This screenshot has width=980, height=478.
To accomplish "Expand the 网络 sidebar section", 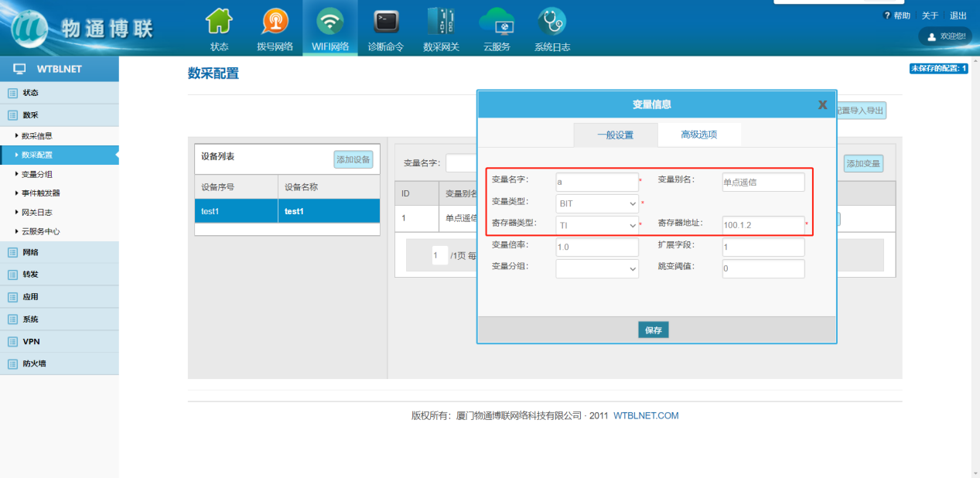I will pyautogui.click(x=31, y=252).
